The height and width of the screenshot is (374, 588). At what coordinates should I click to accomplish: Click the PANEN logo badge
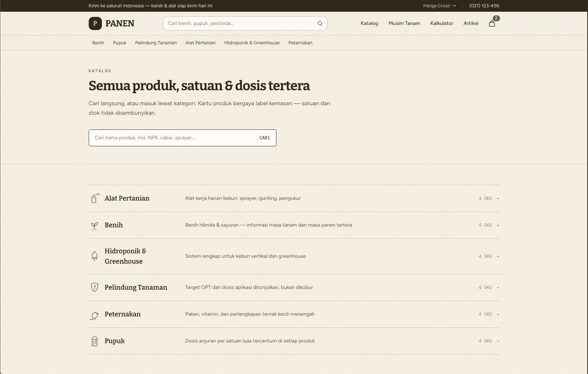[95, 23]
